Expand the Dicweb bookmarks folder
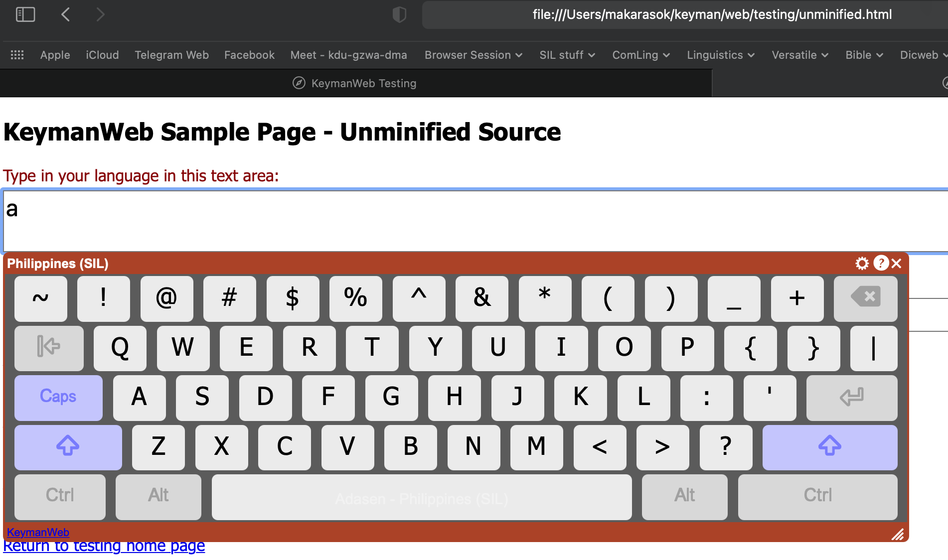Screen dimensions: 948x560 tap(923, 55)
